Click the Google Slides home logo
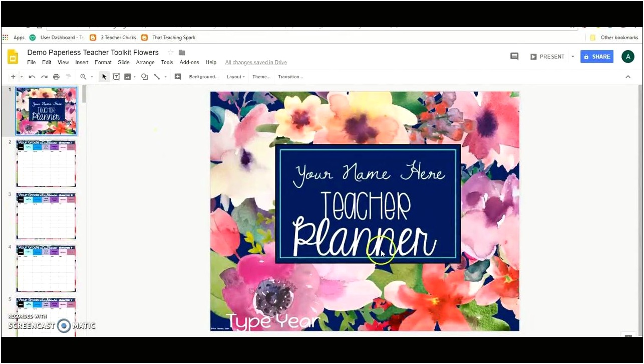Image resolution: width=644 pixels, height=364 pixels. [13, 57]
